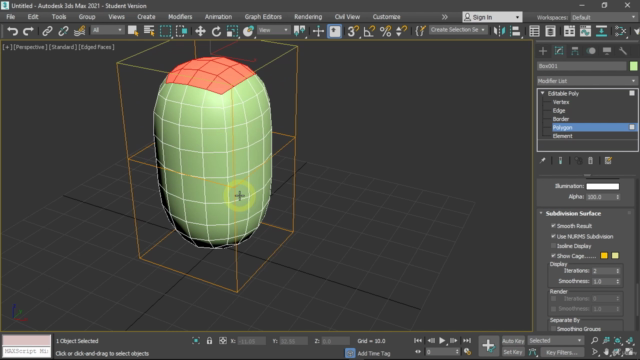Switch to the Hierarchy command panel tab
This screenshot has width=640, height=360.
pos(575,51)
